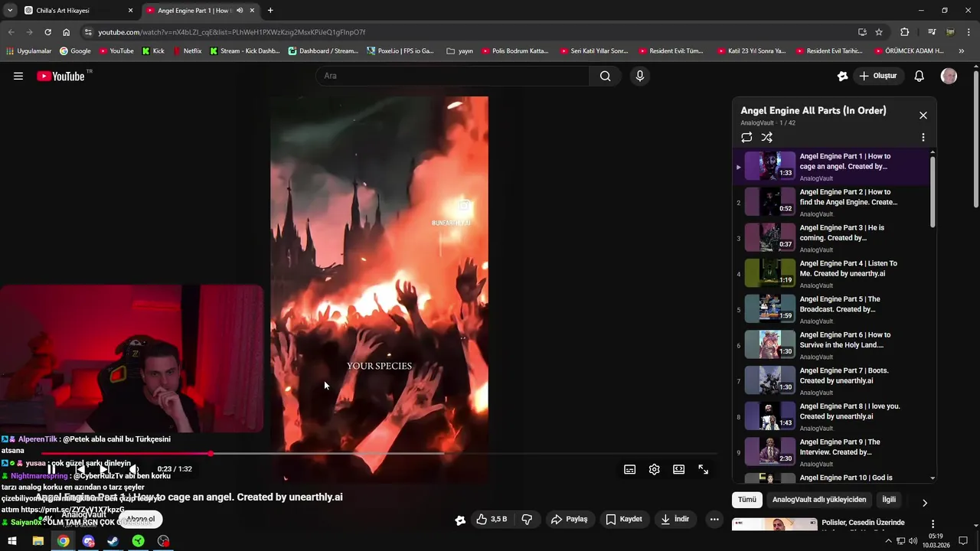Open the Chrome tab search dropdown
The image size is (980, 551).
10,11
